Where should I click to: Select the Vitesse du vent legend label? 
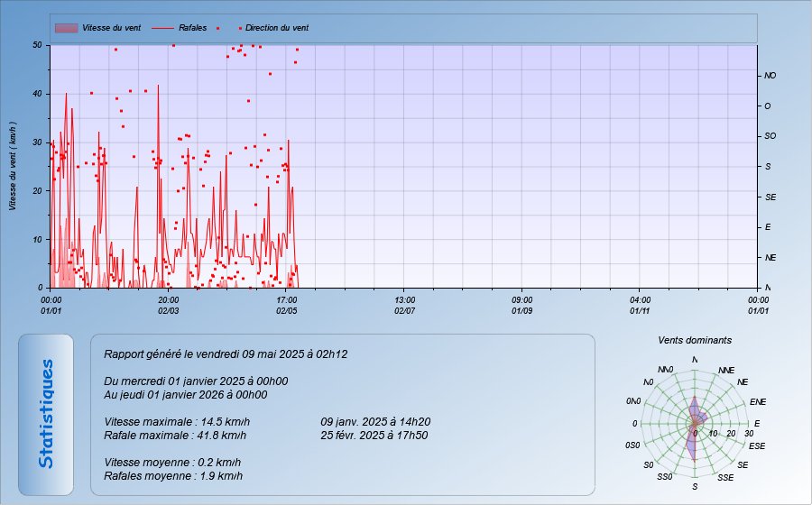[111, 28]
